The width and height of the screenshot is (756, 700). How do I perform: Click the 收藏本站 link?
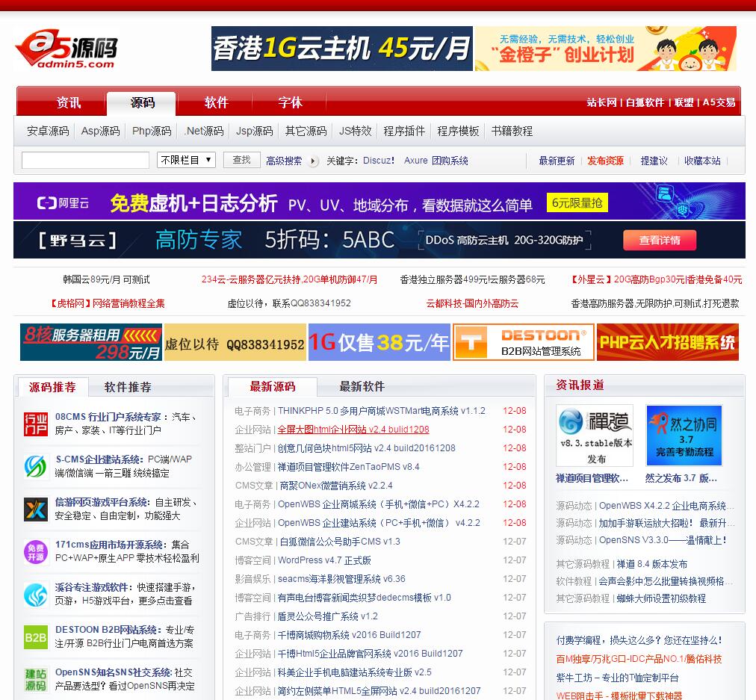pos(702,161)
